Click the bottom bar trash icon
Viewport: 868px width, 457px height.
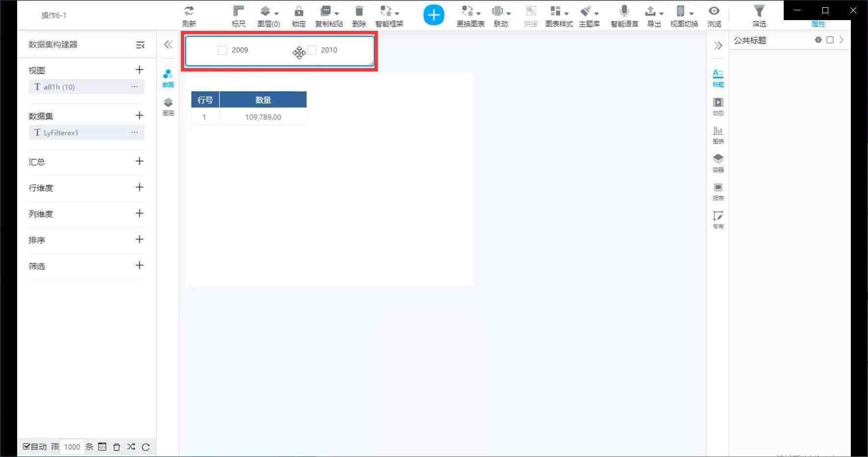[x=117, y=447]
